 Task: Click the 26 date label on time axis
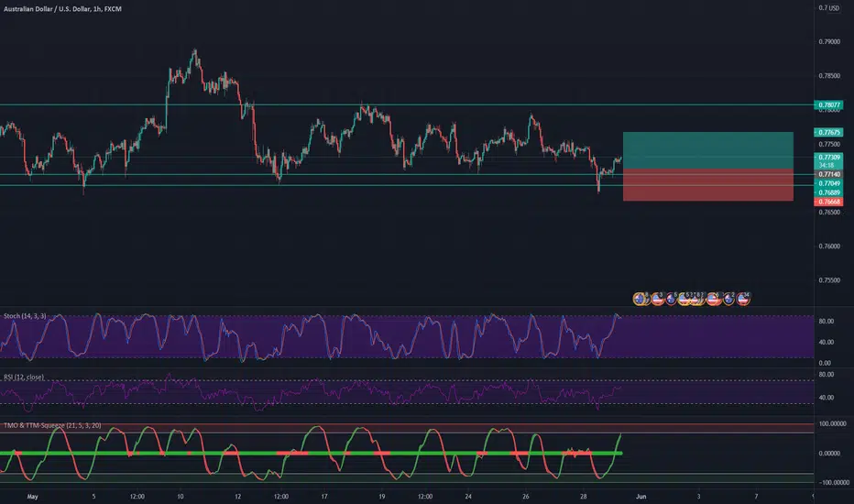point(526,497)
